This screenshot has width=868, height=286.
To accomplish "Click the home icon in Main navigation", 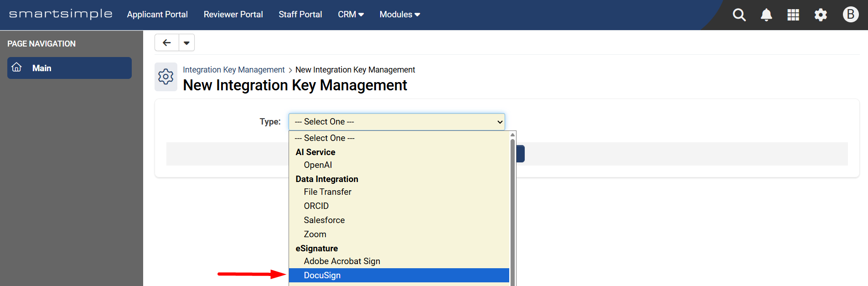I will click(17, 68).
